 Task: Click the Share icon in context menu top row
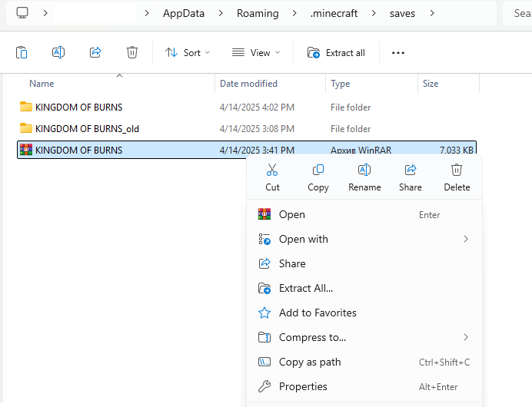[x=411, y=170]
